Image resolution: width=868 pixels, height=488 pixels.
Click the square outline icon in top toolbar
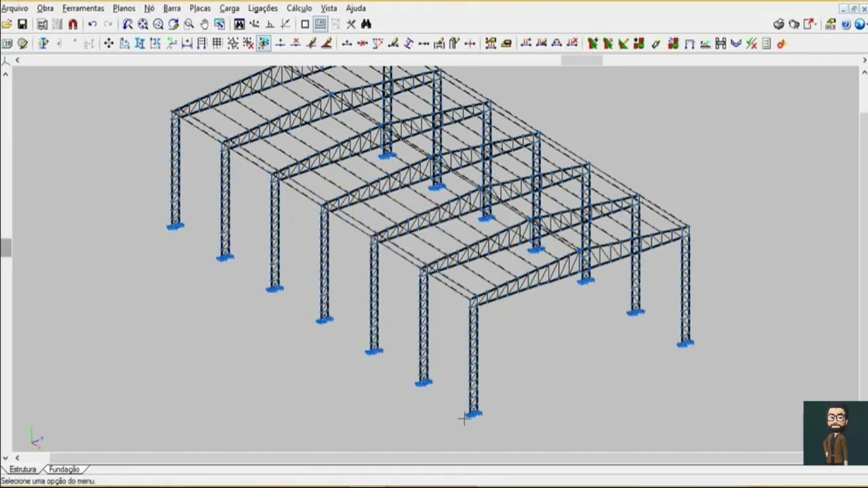click(305, 24)
